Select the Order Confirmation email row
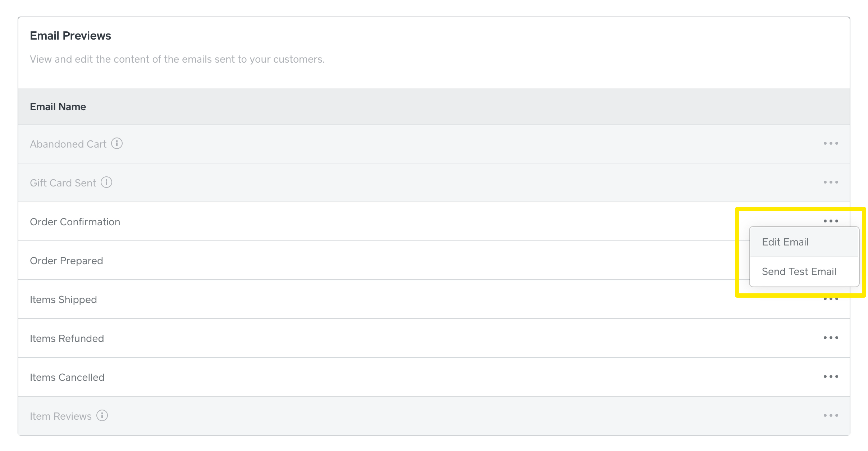The height and width of the screenshot is (451, 868). point(434,221)
